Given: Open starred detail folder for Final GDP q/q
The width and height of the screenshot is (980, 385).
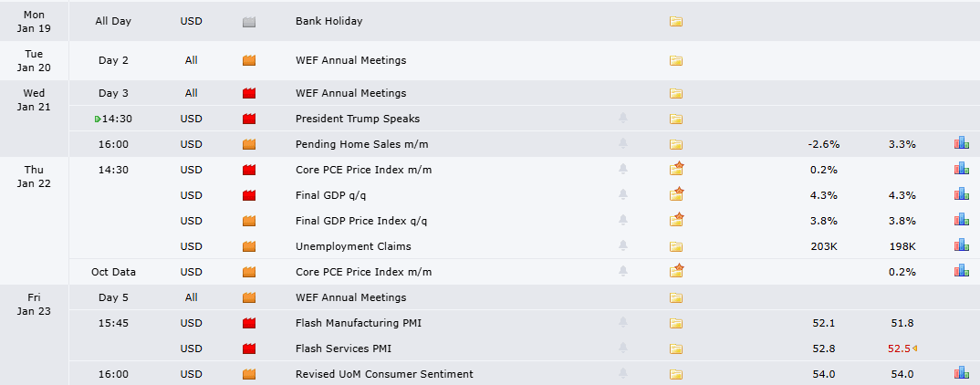Looking at the screenshot, I should point(677,194).
